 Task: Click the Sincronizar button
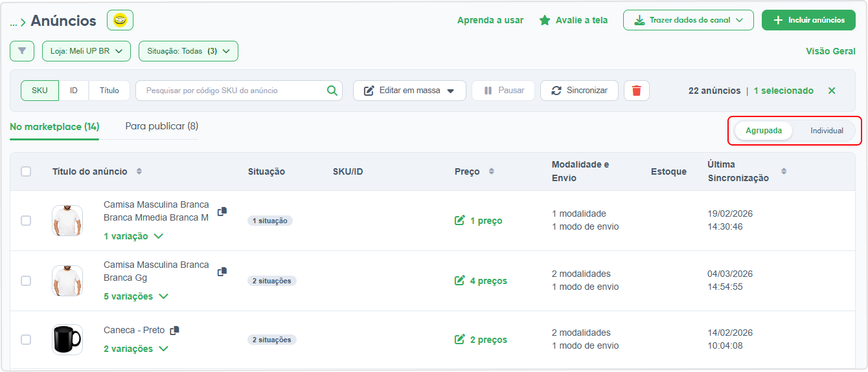[579, 91]
